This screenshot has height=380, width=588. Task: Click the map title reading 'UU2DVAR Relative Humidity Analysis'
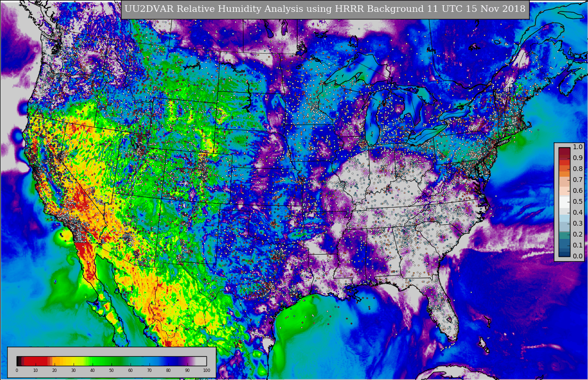(324, 9)
